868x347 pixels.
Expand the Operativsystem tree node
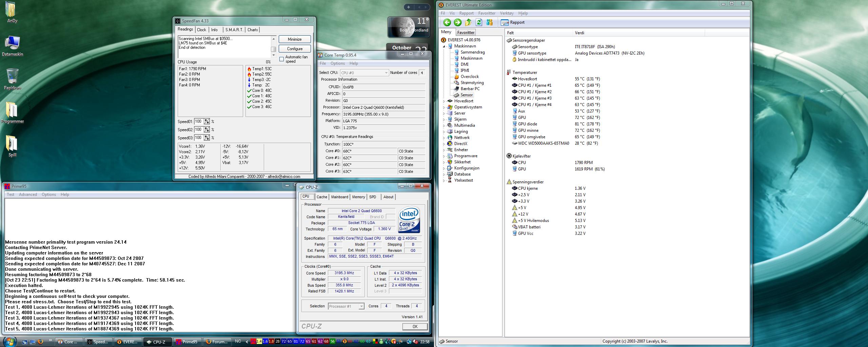[x=444, y=107]
